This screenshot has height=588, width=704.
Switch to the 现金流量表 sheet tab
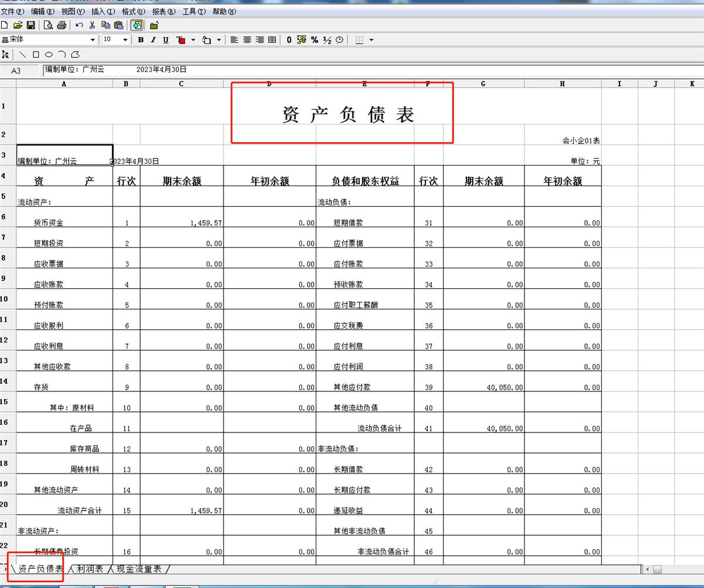[x=138, y=569]
